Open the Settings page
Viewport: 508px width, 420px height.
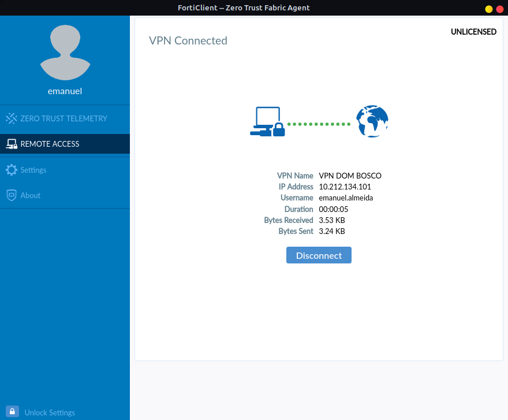click(65, 170)
